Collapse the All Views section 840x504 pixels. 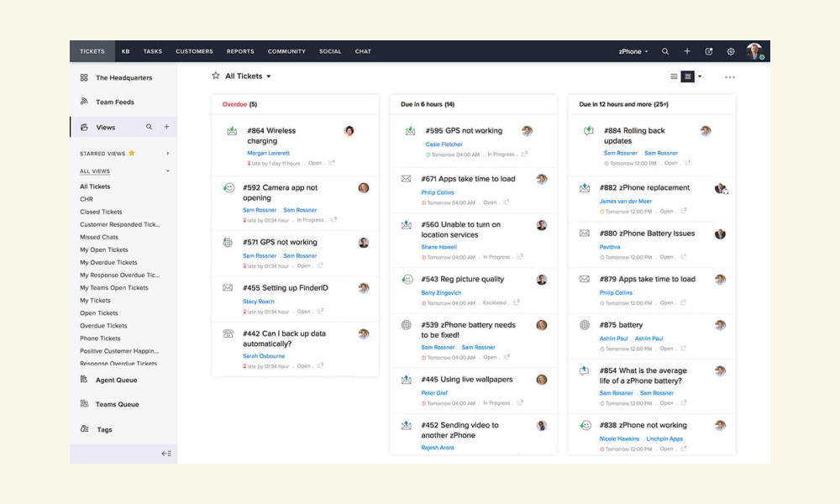click(x=168, y=171)
